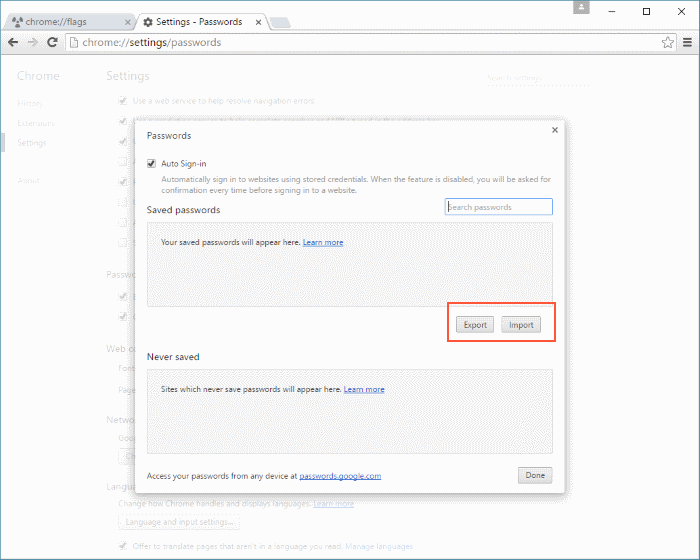The width and height of the screenshot is (700, 560).
Task: Minimize the Chrome window
Action: point(612,11)
